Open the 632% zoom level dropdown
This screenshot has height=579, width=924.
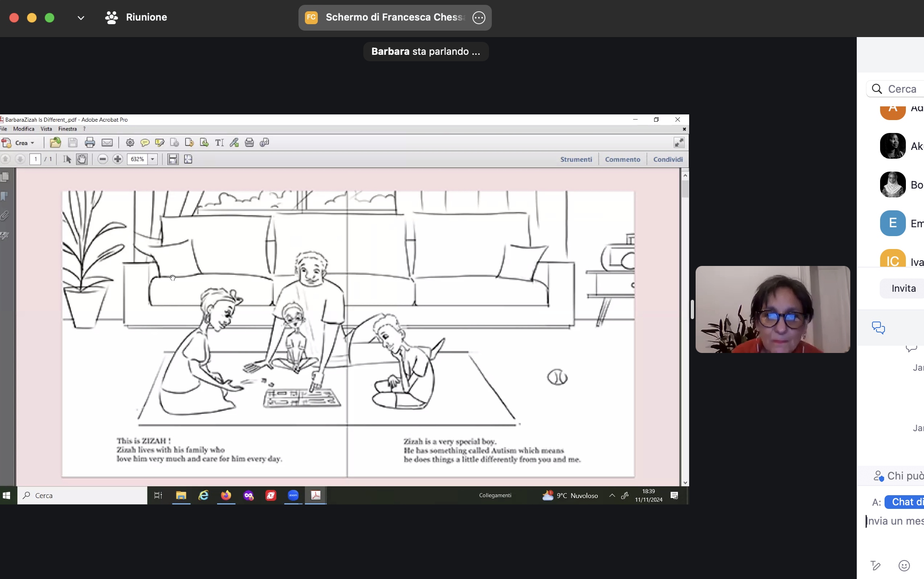152,159
